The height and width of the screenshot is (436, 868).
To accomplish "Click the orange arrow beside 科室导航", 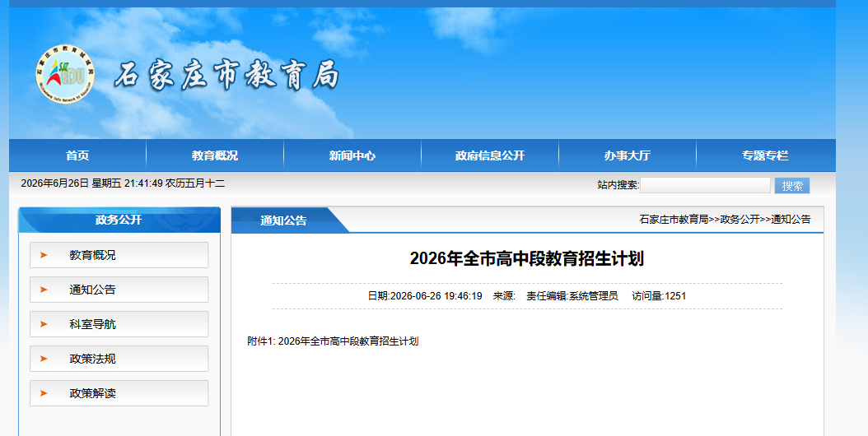I will 44,324.
